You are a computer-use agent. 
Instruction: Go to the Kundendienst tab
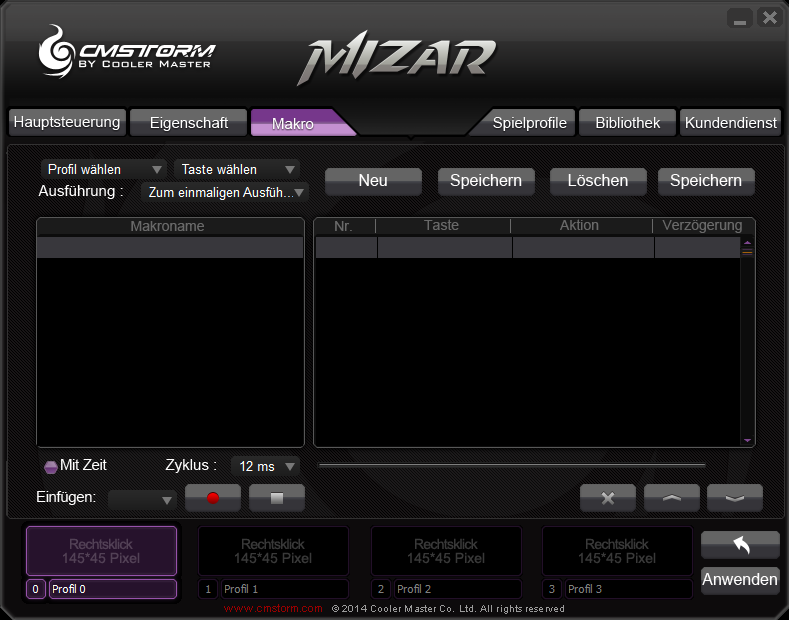pyautogui.click(x=731, y=122)
